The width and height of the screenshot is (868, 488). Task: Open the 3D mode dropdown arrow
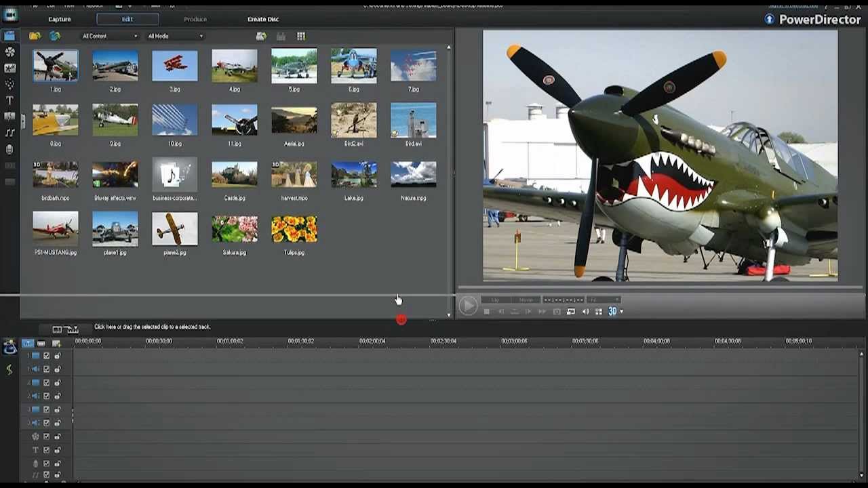tap(621, 312)
